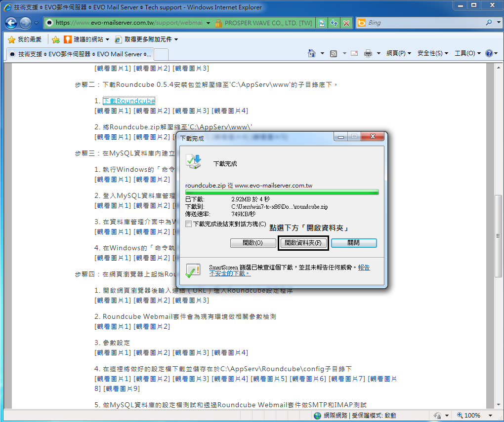Image resolution: width=504 pixels, height=422 pixels.
Task: Click the 關閉 button in download dialog
Action: (354, 243)
